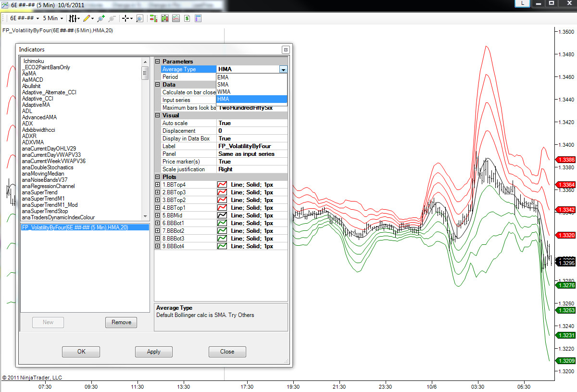Close the Indicators dialog with X
The width and height of the screenshot is (577, 392).
point(285,50)
